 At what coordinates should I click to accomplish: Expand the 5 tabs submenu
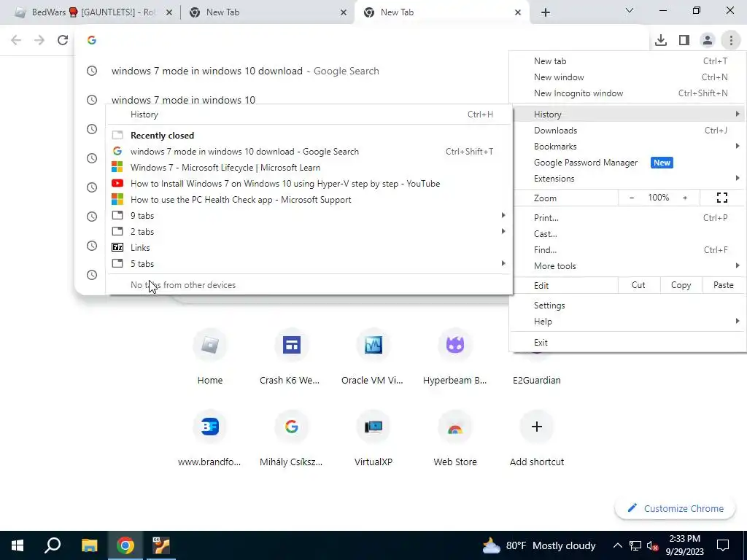[309, 264]
